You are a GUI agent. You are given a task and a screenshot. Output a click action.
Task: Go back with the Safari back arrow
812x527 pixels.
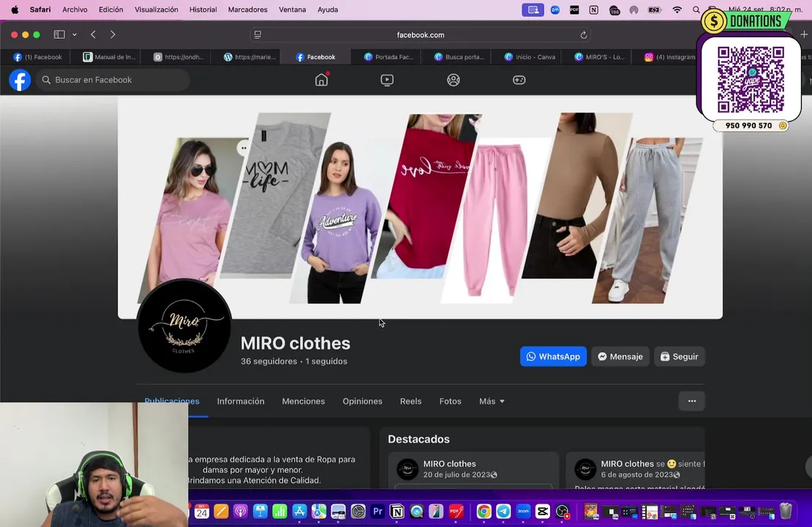coord(93,34)
